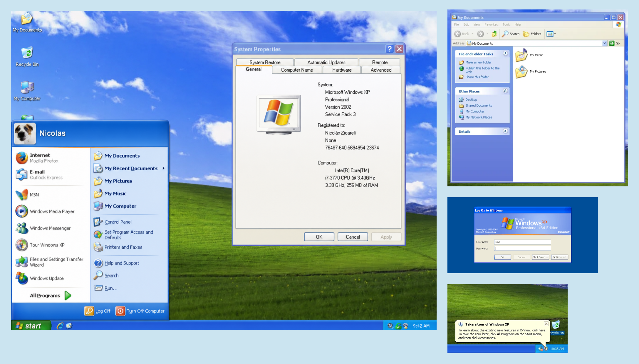The height and width of the screenshot is (364, 639).
Task: Click OK in System Properties
Action: [x=319, y=237]
